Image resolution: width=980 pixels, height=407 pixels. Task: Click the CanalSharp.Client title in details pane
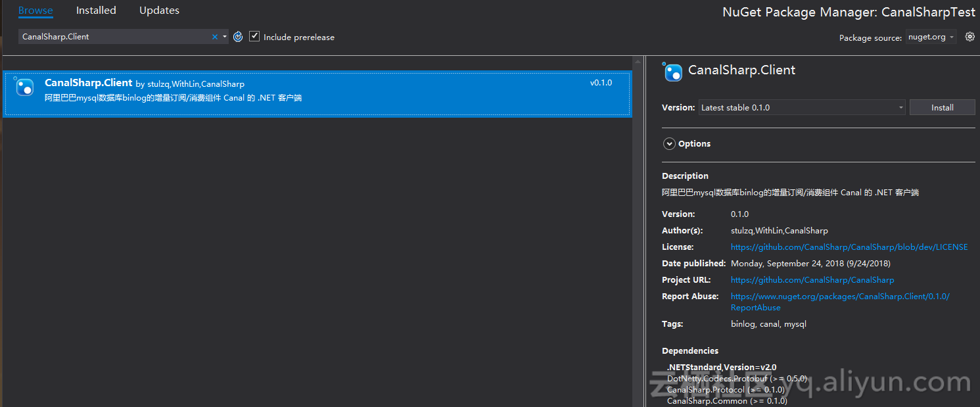pyautogui.click(x=741, y=70)
